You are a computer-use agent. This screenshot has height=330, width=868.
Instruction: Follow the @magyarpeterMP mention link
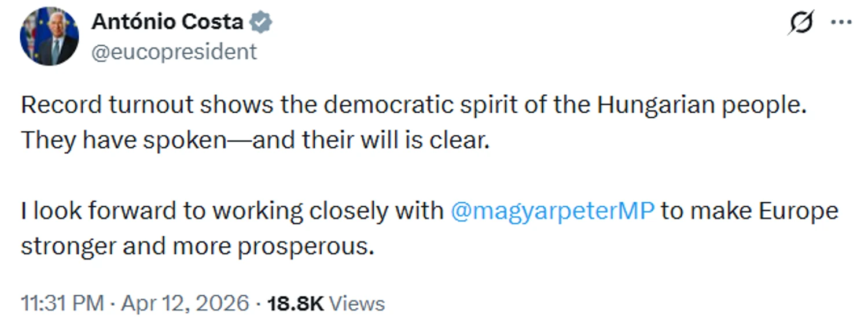(x=551, y=211)
